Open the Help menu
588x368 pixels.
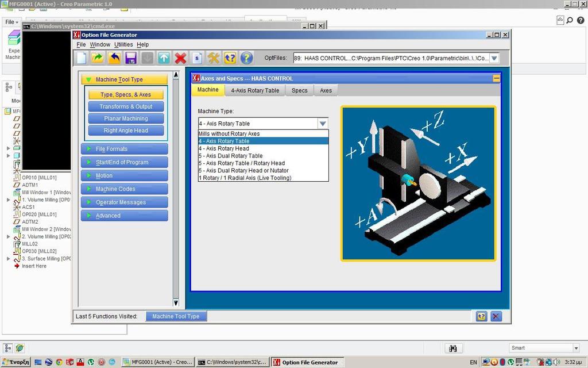pos(142,44)
